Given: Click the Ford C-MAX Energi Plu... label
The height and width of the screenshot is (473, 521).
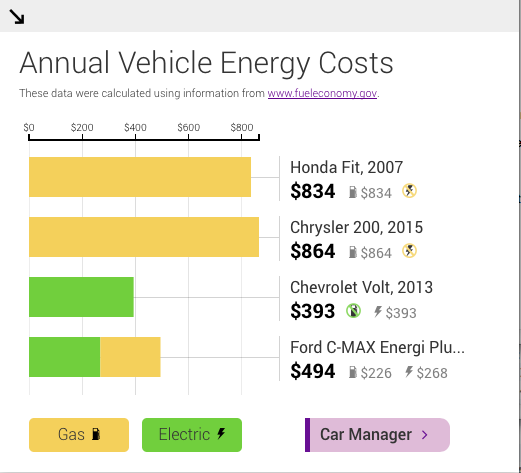Looking at the screenshot, I should click(377, 347).
